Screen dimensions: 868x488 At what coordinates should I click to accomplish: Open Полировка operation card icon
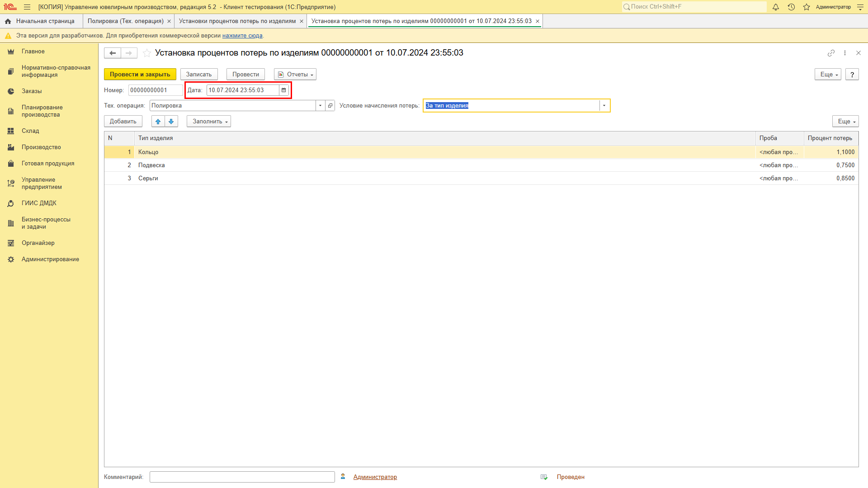(330, 106)
